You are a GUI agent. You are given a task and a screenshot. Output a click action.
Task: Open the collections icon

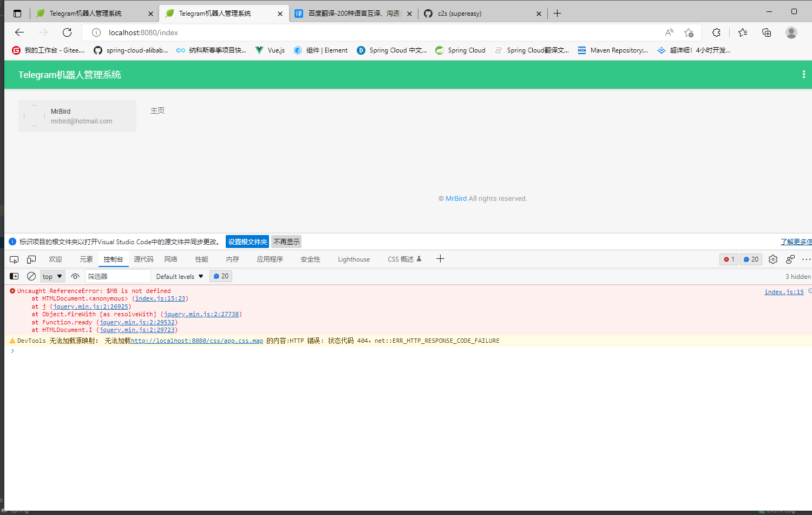click(767, 32)
